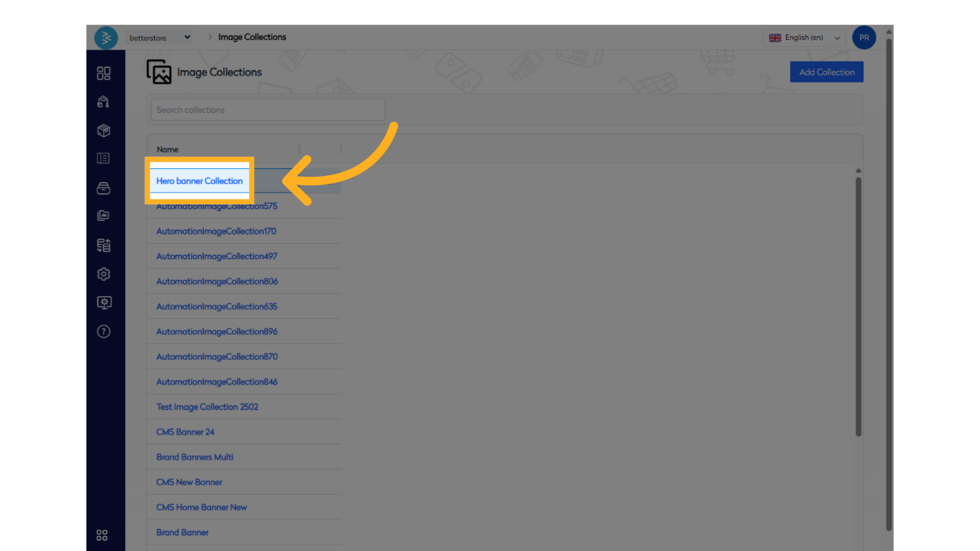
Task: Open AutomationImageCollection575 link
Action: (x=217, y=207)
